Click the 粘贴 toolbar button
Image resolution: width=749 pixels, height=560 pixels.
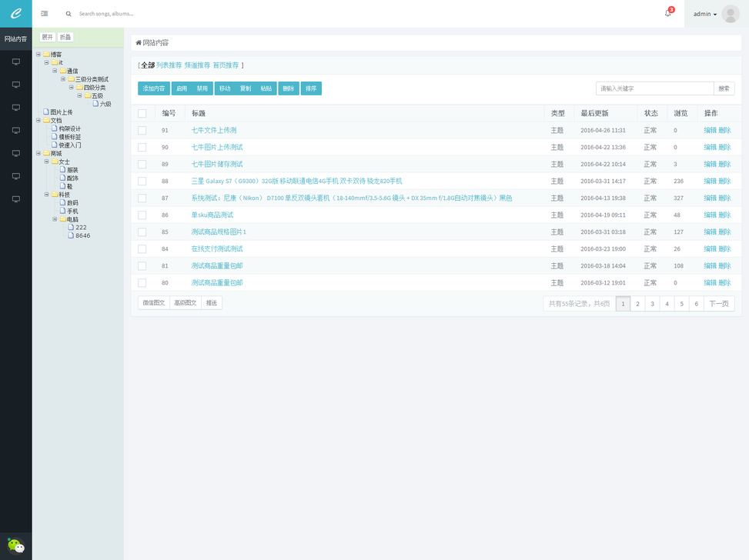266,88
